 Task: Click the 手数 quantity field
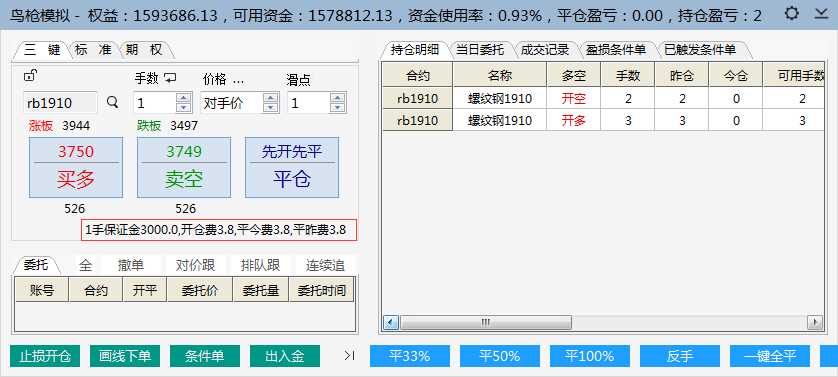click(155, 103)
